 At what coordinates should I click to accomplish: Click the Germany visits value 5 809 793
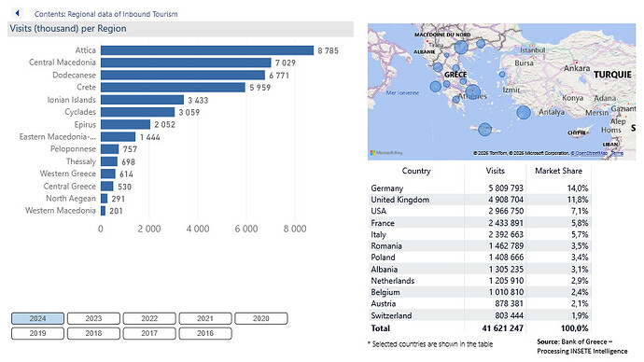click(506, 188)
